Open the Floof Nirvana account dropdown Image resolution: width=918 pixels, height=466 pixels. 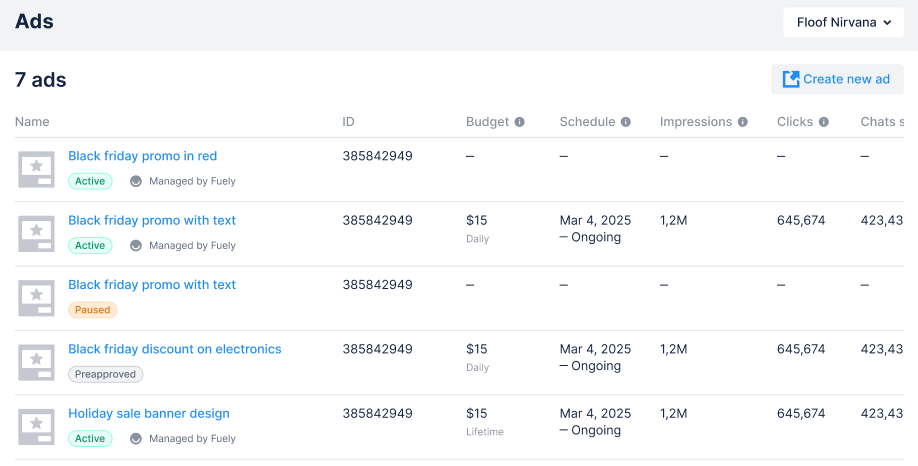[843, 22]
